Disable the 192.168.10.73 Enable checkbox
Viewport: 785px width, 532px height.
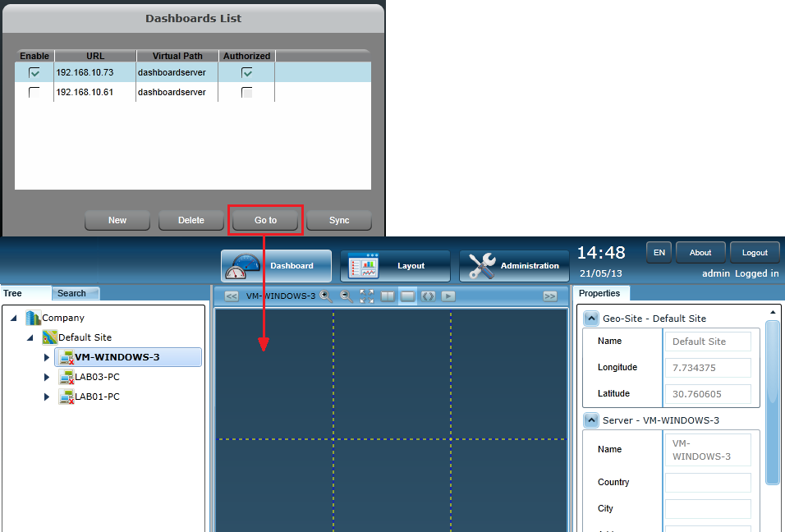click(34, 72)
